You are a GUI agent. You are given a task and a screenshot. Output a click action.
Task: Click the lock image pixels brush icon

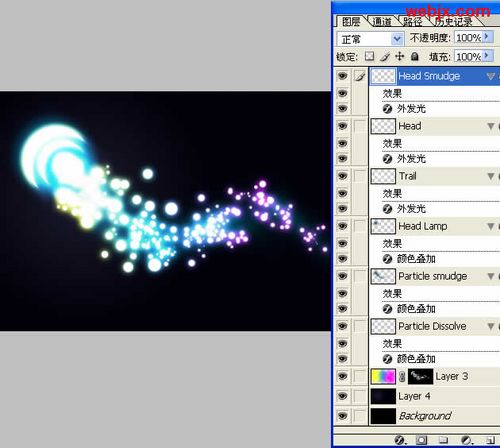(385, 57)
